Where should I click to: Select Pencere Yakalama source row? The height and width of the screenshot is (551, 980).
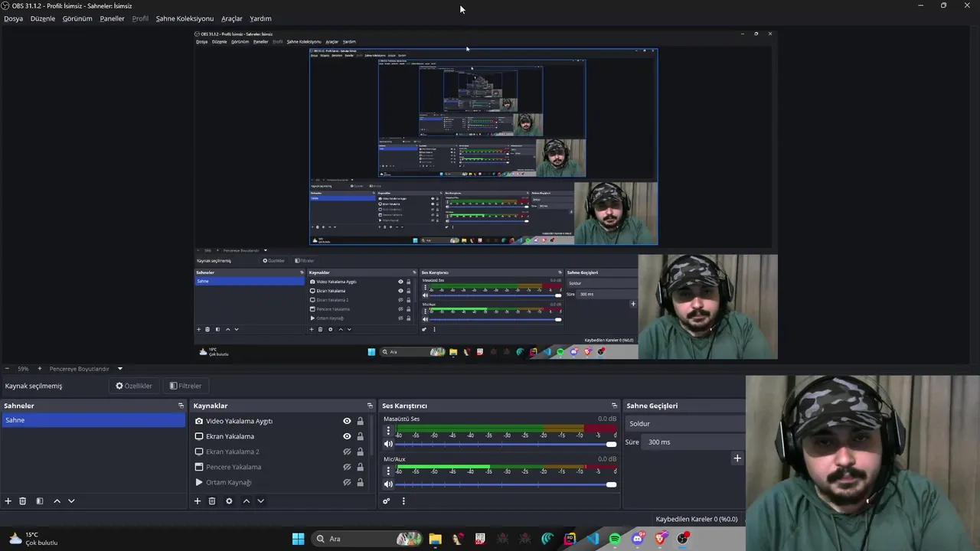click(x=279, y=467)
